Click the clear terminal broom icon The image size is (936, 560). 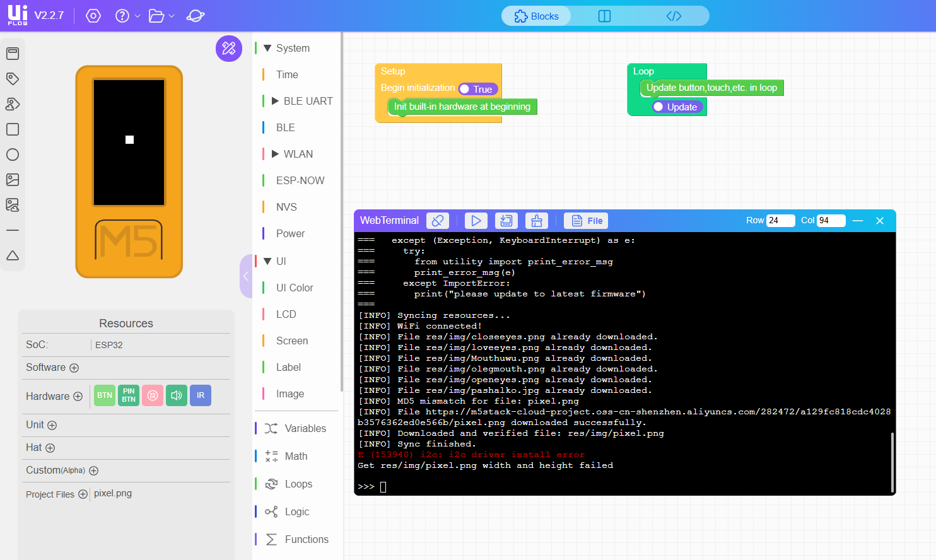pos(537,221)
